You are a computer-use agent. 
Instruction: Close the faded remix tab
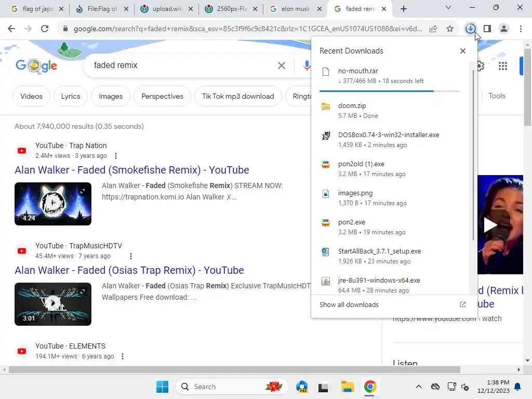384,9
